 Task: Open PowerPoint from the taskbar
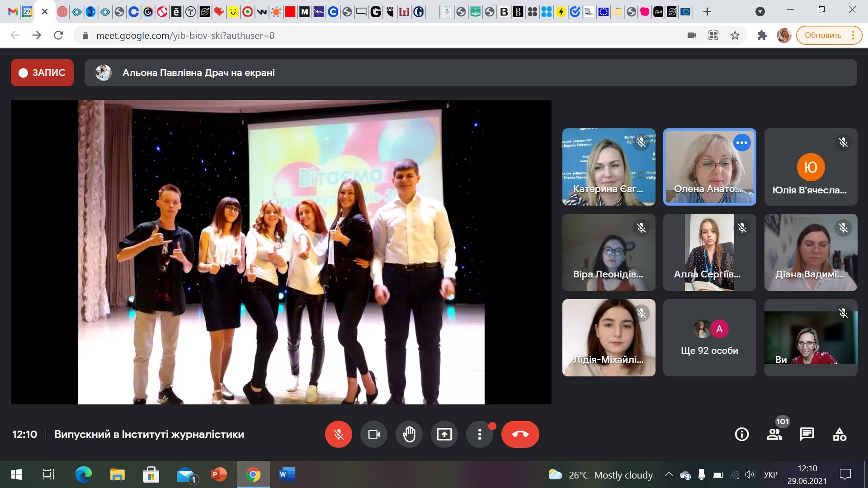pyautogui.click(x=219, y=474)
